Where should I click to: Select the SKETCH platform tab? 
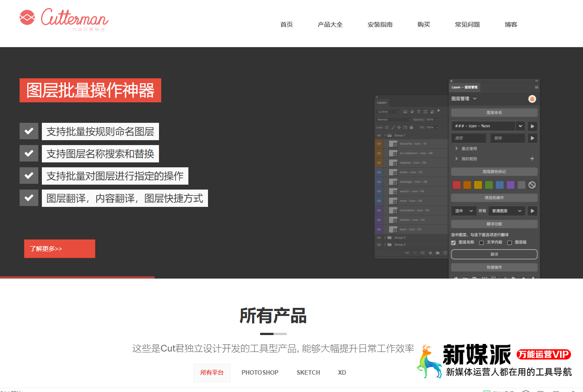308,373
